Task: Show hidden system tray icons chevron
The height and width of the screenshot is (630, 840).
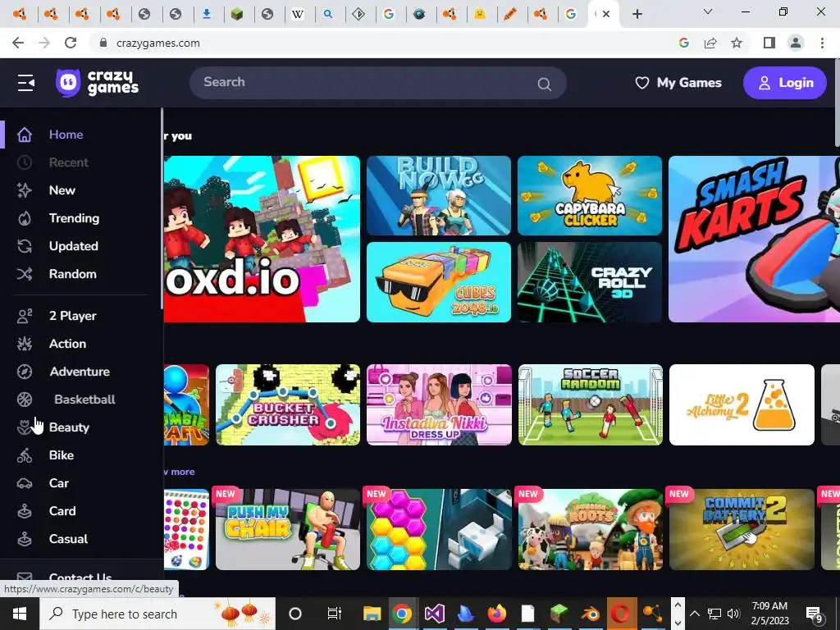Action: point(694,614)
